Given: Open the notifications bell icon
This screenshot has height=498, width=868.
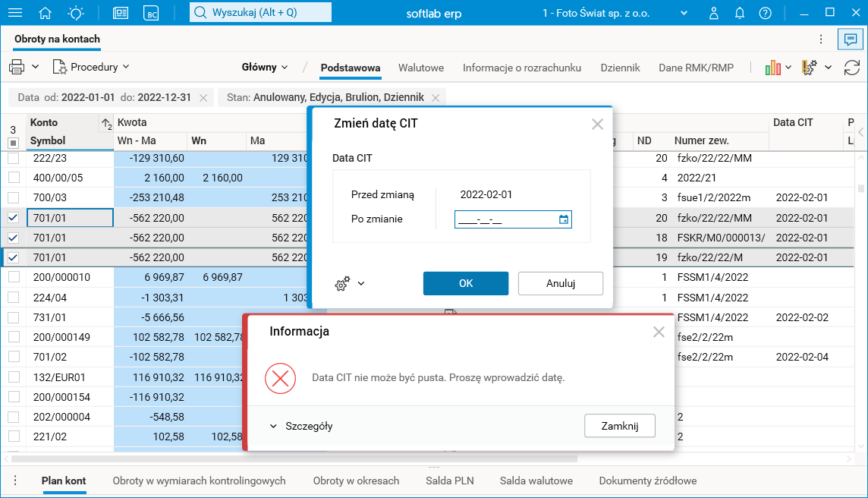Looking at the screenshot, I should click(x=740, y=13).
